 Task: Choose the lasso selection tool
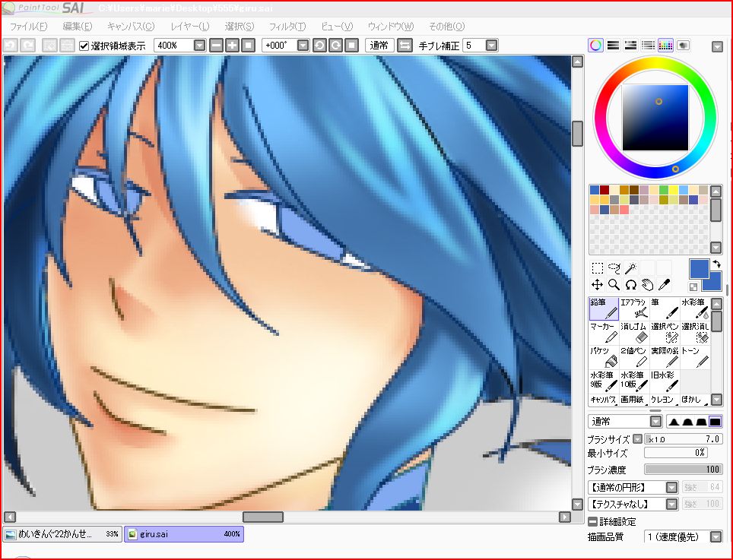coord(614,268)
